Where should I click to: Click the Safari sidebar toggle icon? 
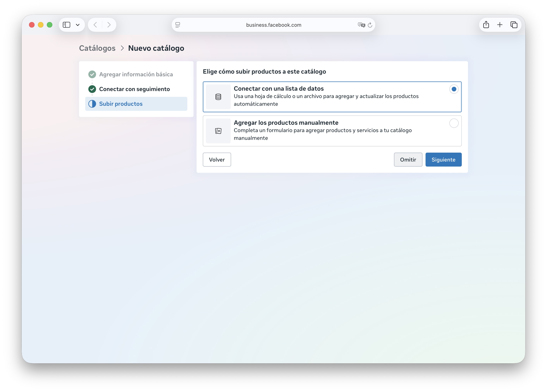pos(66,25)
